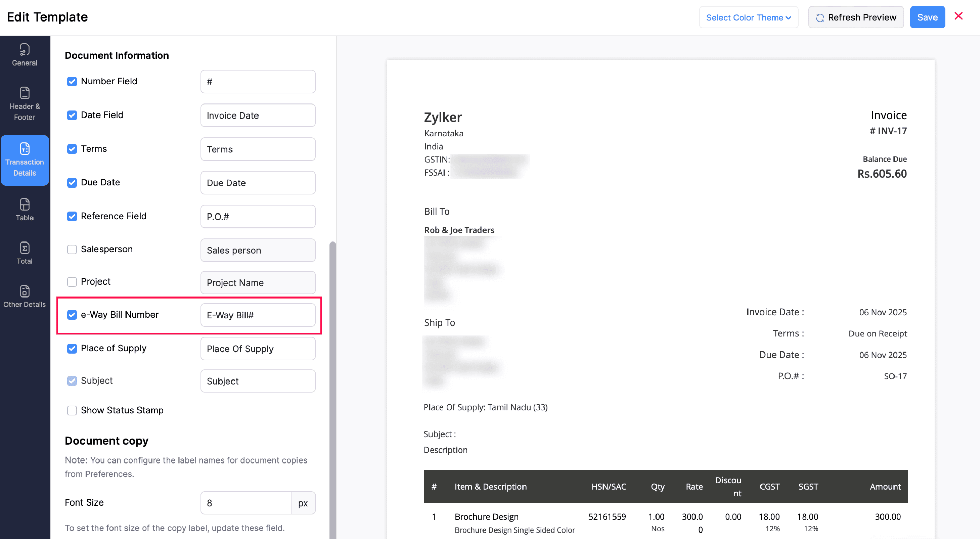The height and width of the screenshot is (539, 980).
Task: Click the Refresh Preview button
Action: [x=856, y=17]
